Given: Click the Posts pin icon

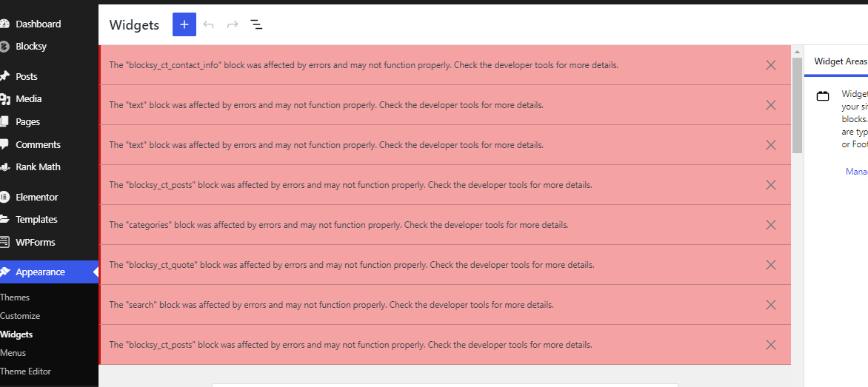Looking at the screenshot, I should [x=4, y=76].
